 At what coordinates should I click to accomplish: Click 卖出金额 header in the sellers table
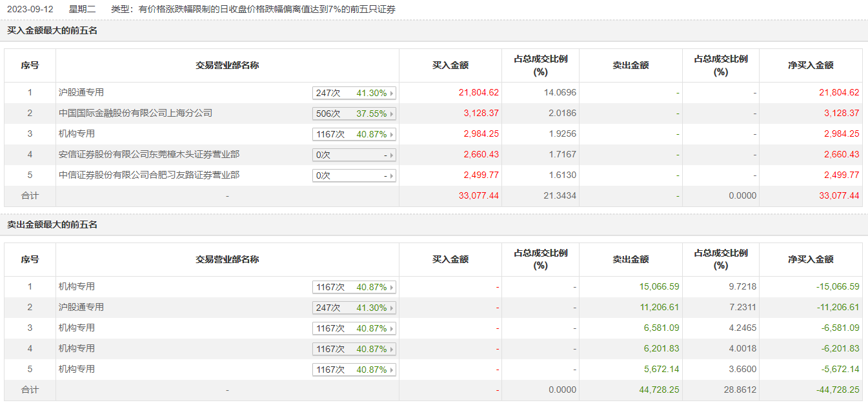pos(631,259)
